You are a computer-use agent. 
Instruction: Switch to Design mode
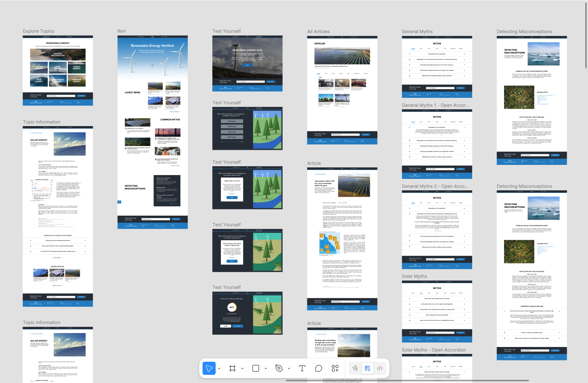367,368
